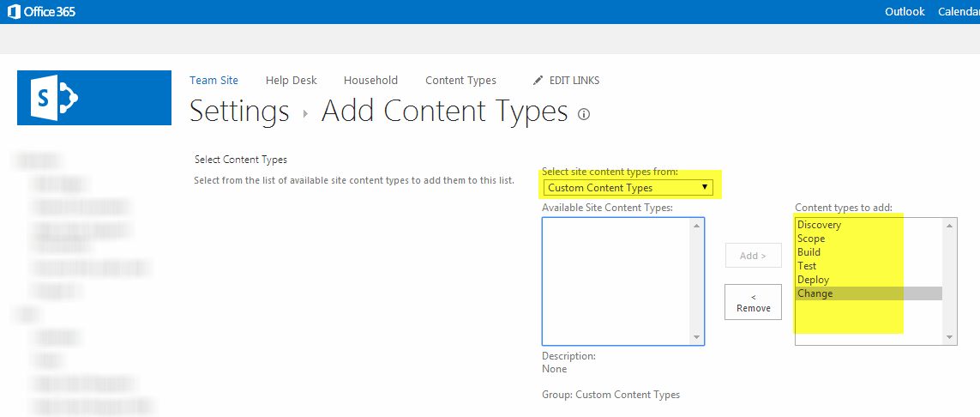The width and height of the screenshot is (980, 417).
Task: Click the SharePoint site logo
Action: (x=94, y=98)
